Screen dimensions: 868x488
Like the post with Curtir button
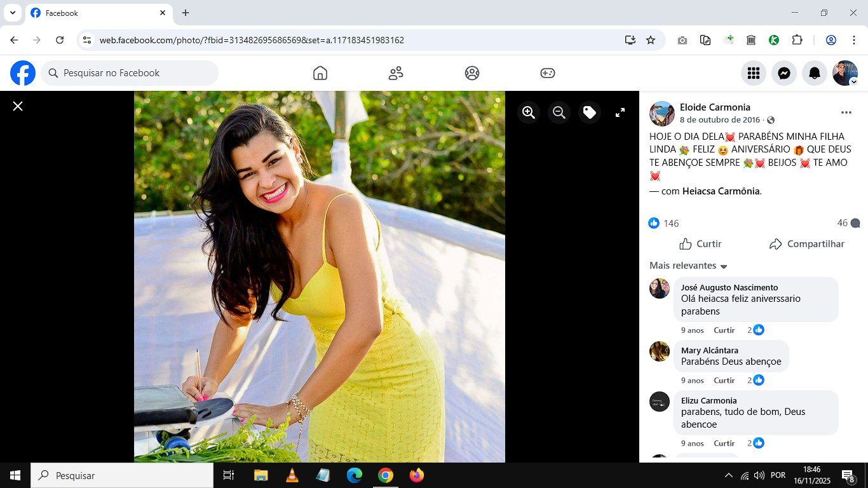(700, 244)
